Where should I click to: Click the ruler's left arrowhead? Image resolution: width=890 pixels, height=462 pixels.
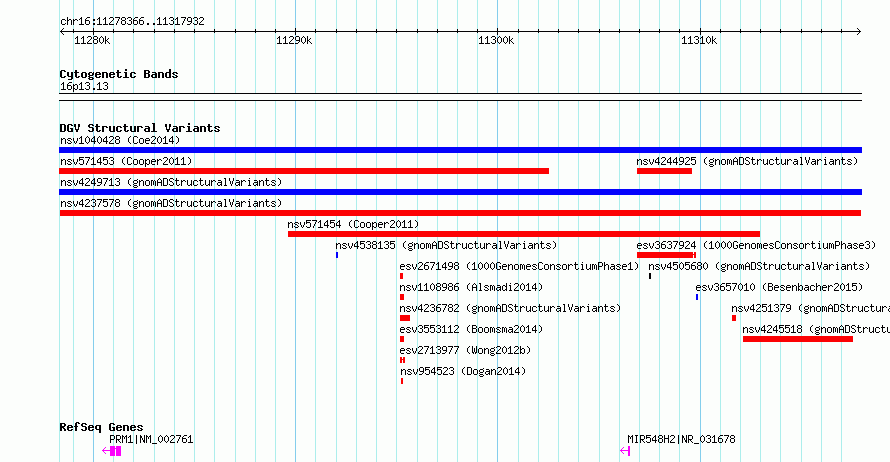[62, 32]
